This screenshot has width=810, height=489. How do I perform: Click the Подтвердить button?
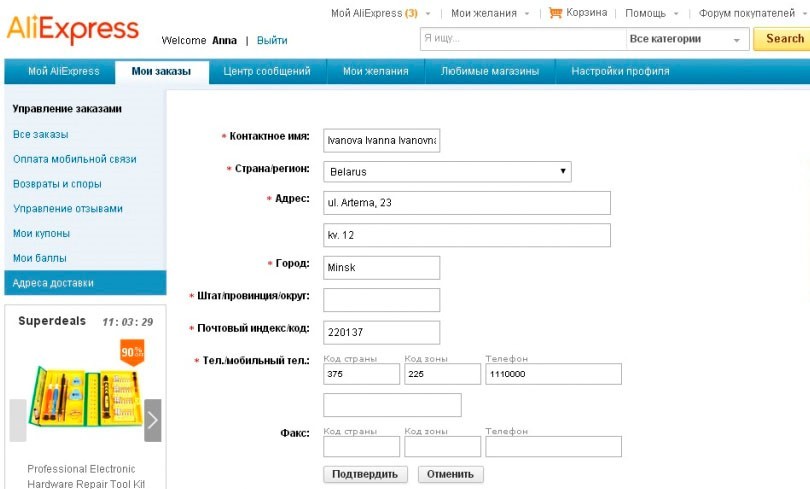coord(365,474)
